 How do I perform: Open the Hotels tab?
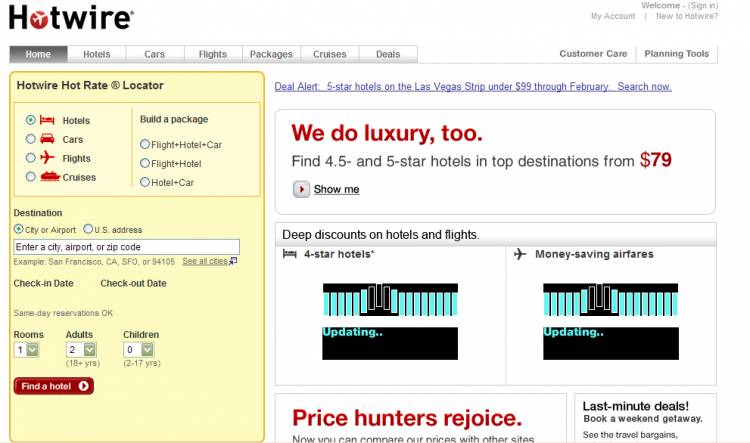click(x=97, y=54)
